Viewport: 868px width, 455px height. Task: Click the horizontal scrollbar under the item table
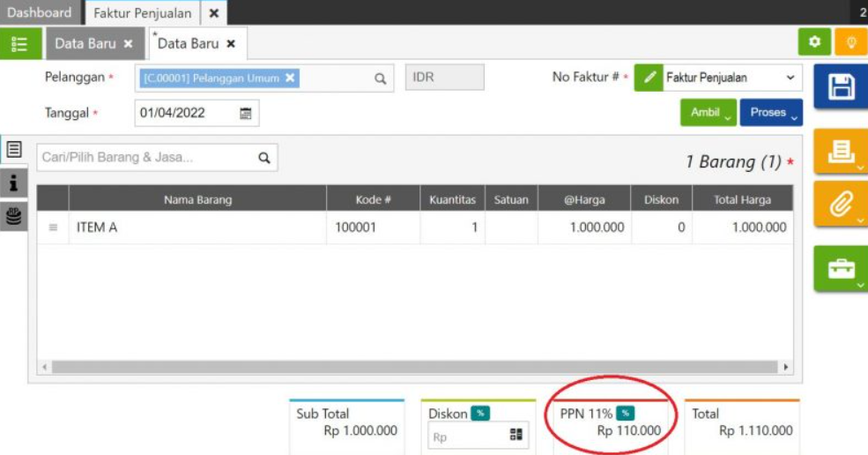[x=414, y=367]
